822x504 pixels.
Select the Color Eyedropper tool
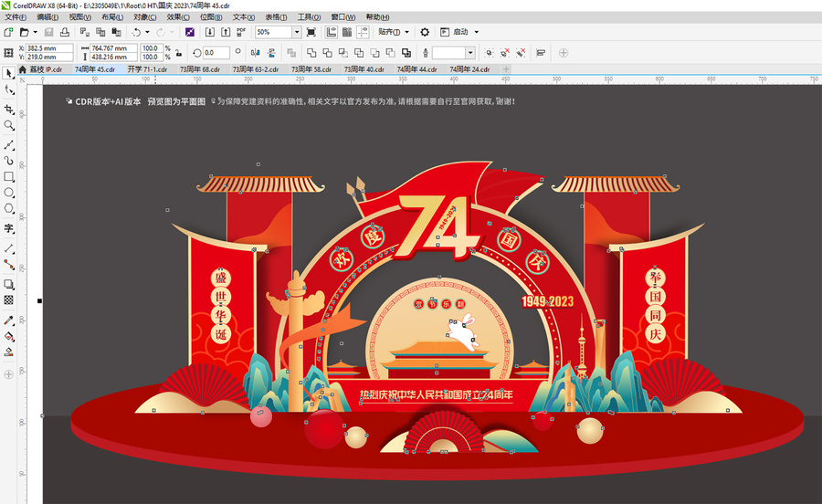coord(8,320)
